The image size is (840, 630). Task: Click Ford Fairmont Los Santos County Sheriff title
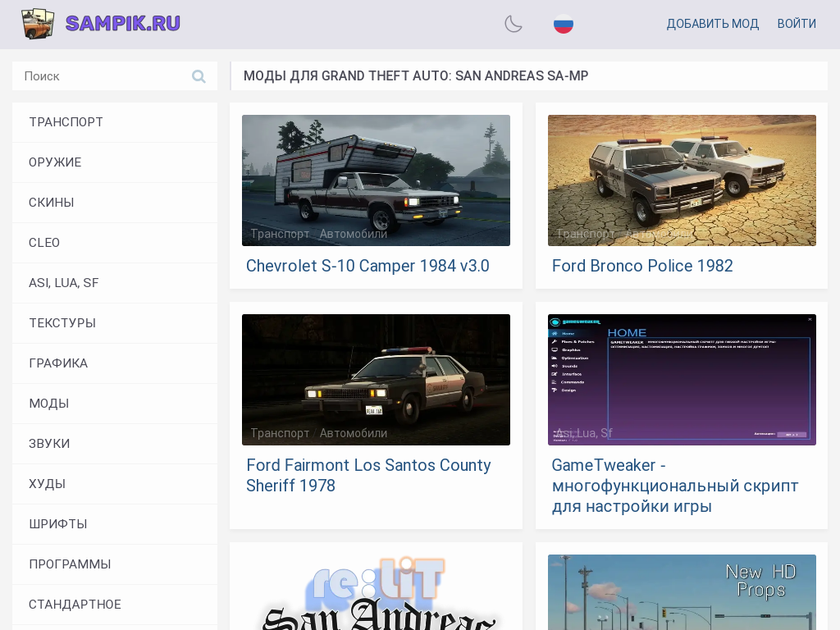(x=368, y=475)
